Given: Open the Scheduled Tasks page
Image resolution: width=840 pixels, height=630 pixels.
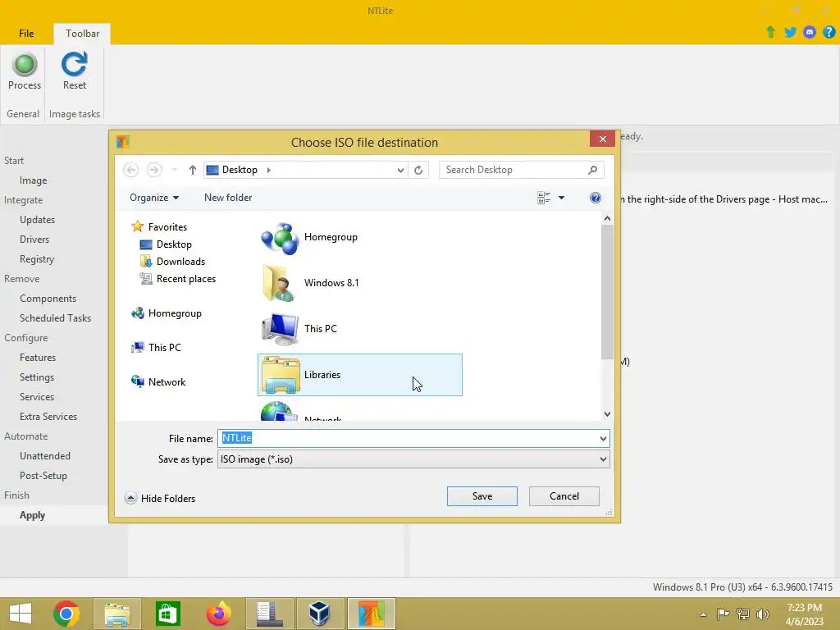Looking at the screenshot, I should 55,318.
